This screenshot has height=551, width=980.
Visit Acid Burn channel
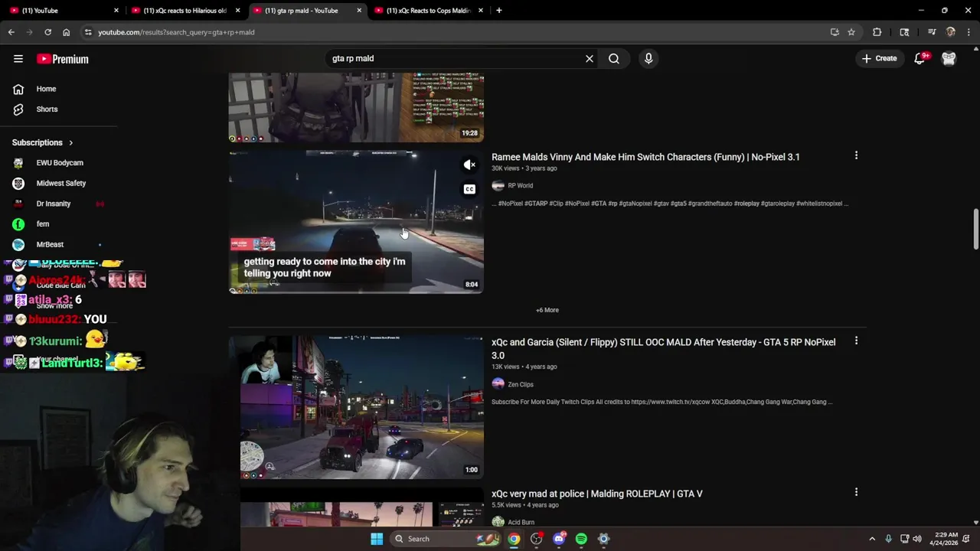(x=521, y=522)
